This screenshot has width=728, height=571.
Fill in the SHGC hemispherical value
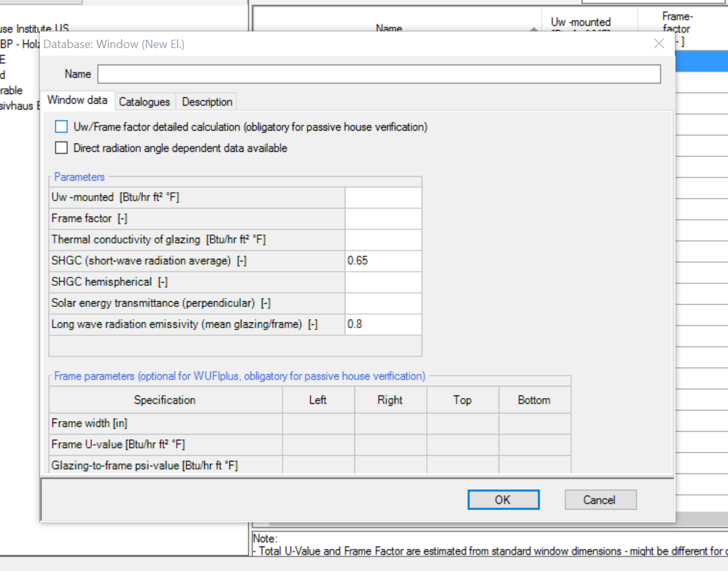[383, 282]
